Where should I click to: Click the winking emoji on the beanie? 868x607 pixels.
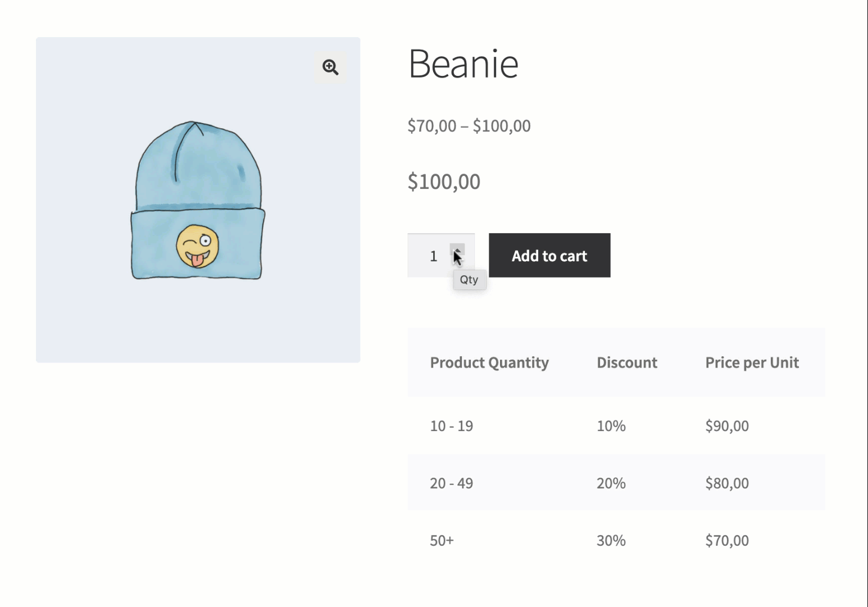pyautogui.click(x=197, y=246)
